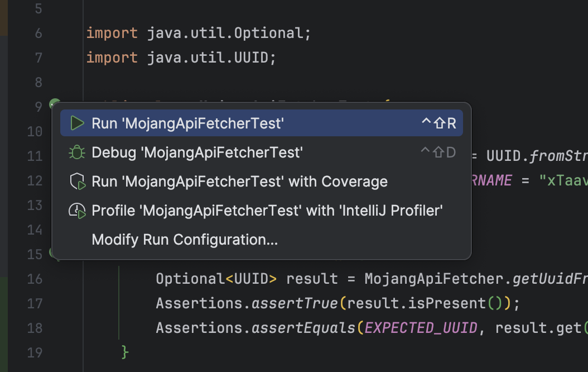Click the Run shortcut hint ⌃⇧R
This screenshot has width=588, height=372.
438,123
